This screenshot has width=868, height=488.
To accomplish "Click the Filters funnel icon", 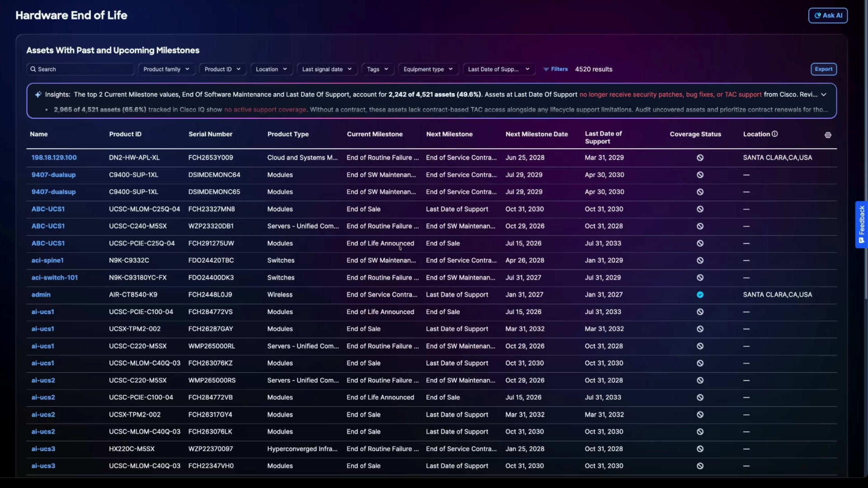I will (x=546, y=69).
